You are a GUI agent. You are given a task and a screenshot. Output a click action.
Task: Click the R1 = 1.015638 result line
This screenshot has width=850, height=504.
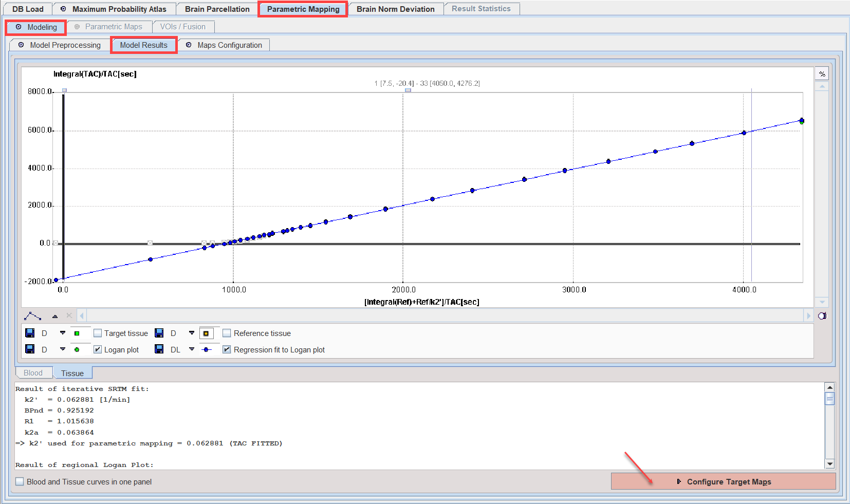pos(59,421)
